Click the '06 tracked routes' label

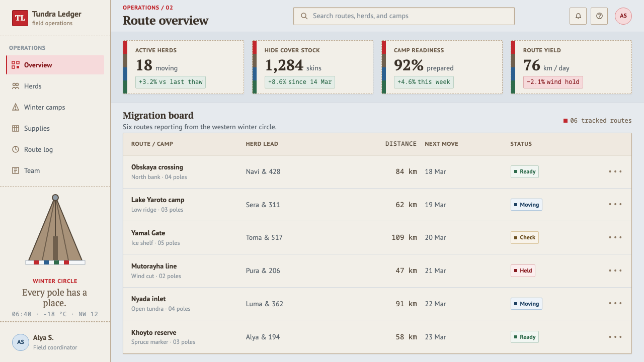pyautogui.click(x=597, y=121)
